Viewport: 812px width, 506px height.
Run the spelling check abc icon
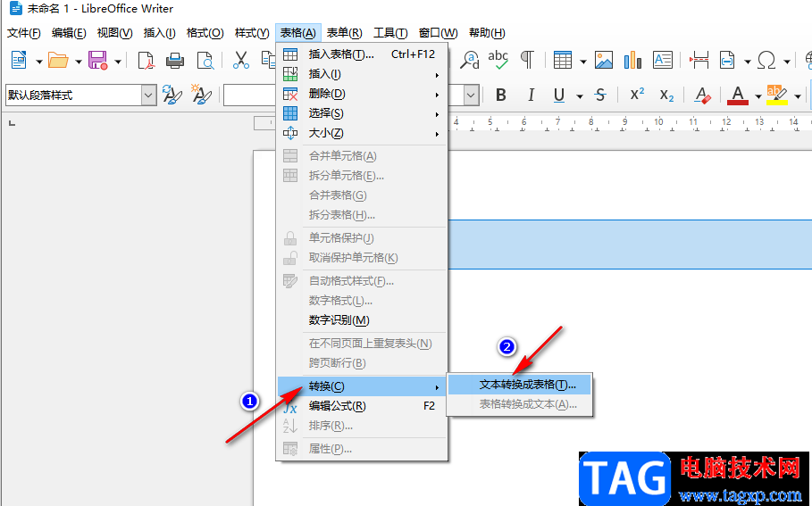[498, 61]
